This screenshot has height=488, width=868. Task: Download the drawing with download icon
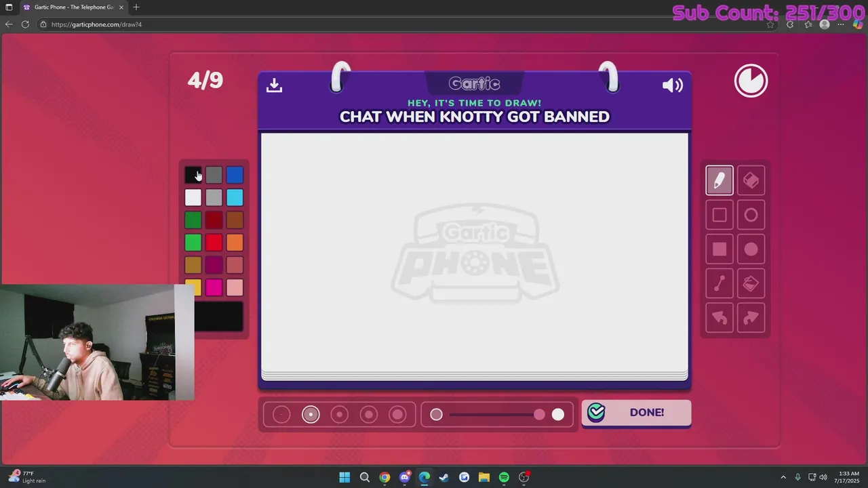274,85
